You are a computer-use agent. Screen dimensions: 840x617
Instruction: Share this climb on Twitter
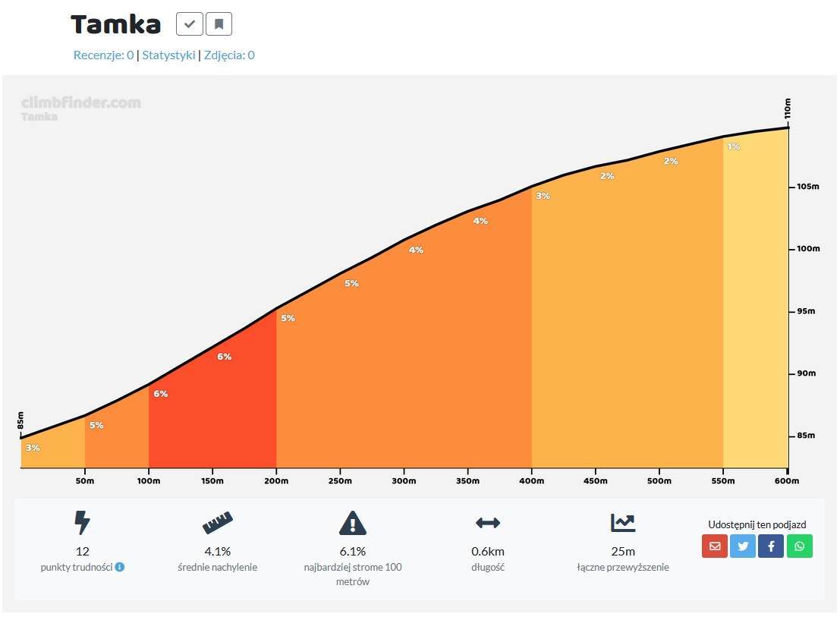pyautogui.click(x=743, y=546)
